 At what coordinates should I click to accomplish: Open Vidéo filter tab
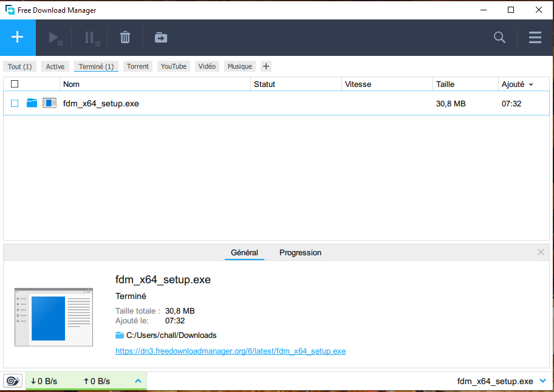[207, 66]
